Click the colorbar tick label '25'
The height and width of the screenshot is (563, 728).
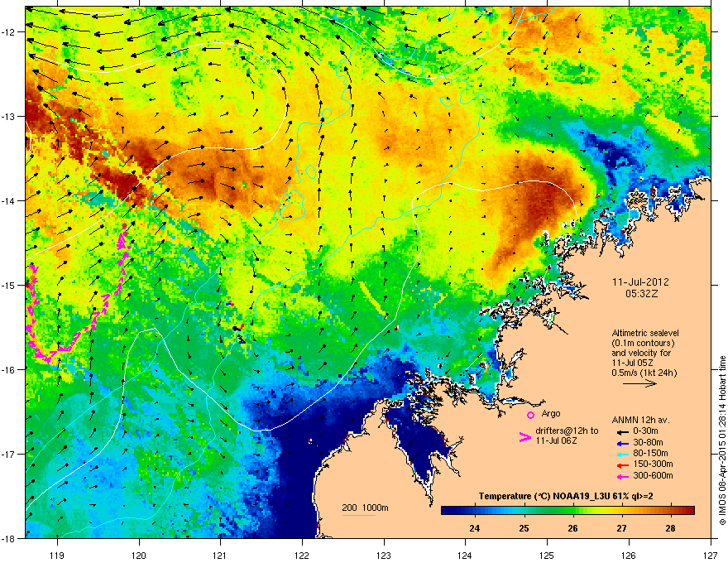(524, 528)
